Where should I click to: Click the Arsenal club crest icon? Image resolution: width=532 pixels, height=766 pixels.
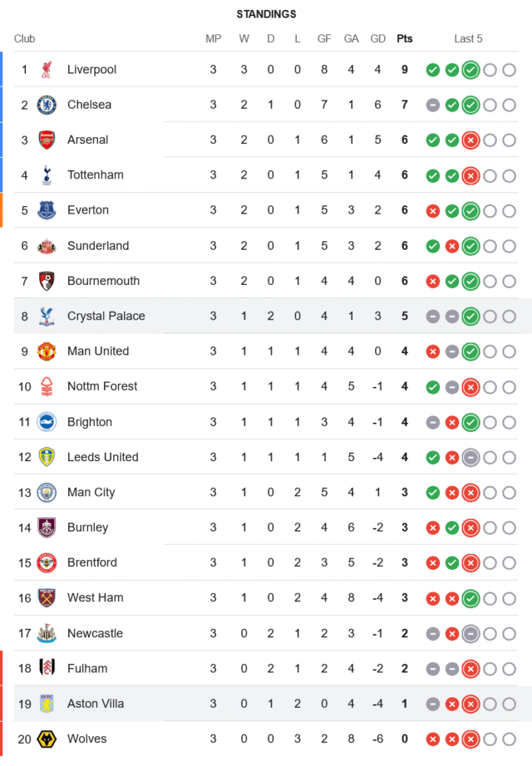(x=47, y=140)
